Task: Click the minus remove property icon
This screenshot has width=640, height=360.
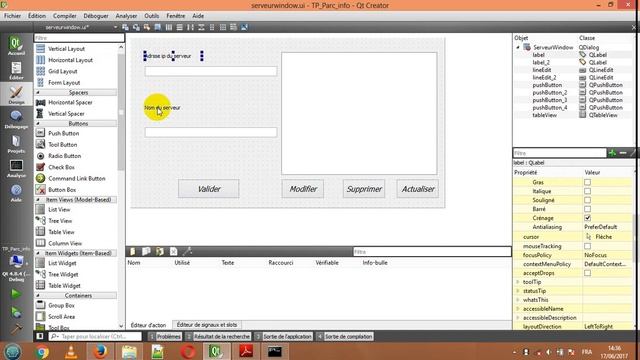Action: coord(623,153)
